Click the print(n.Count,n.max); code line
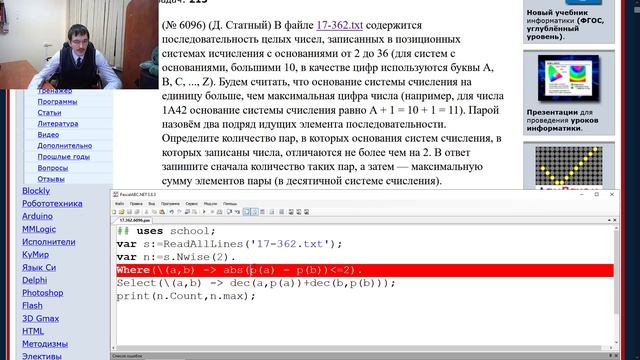Viewport: 640px width, 360px height. coord(186,296)
